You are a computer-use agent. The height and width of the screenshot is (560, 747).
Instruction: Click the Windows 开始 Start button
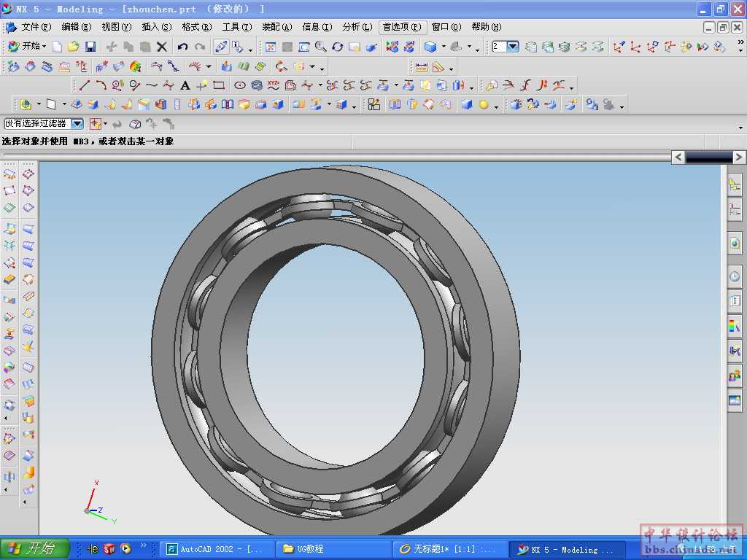(35, 549)
